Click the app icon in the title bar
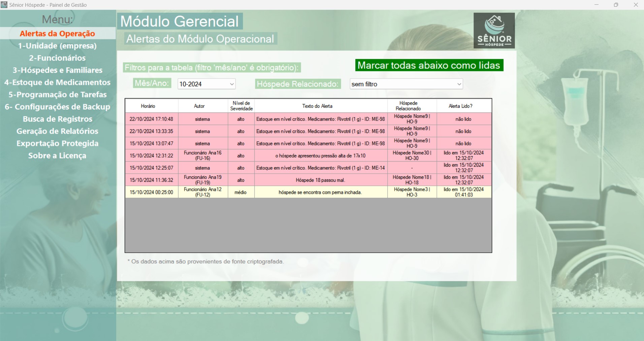The image size is (644, 341). (5, 5)
